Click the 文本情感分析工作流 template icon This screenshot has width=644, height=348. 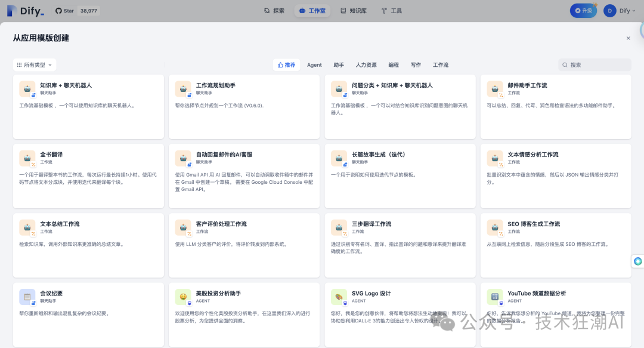(495, 158)
